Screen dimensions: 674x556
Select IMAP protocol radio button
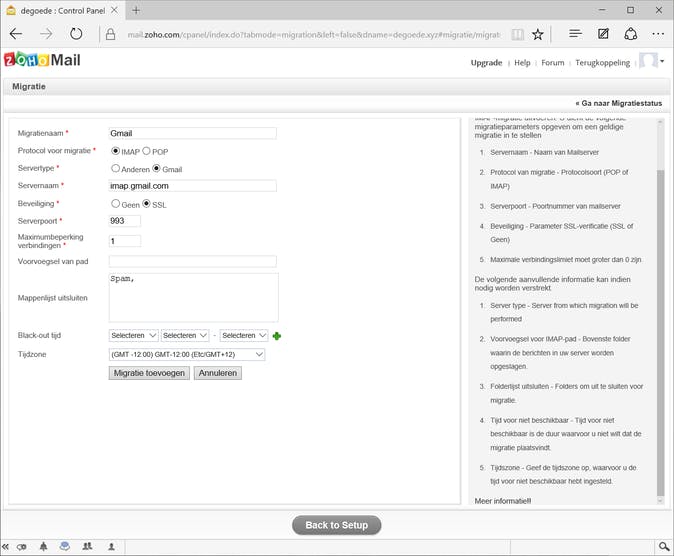[x=115, y=151]
